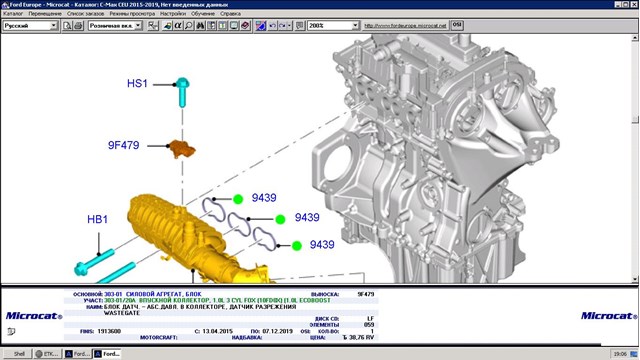This screenshot has width=640, height=360.
Task: Click the orange 9F479 sensor part
Action: tap(182, 149)
